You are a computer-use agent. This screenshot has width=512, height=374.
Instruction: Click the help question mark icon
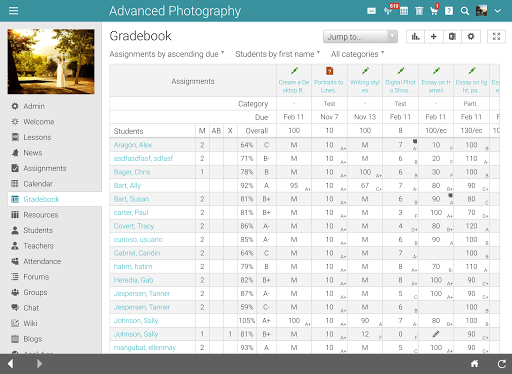pyautogui.click(x=449, y=11)
